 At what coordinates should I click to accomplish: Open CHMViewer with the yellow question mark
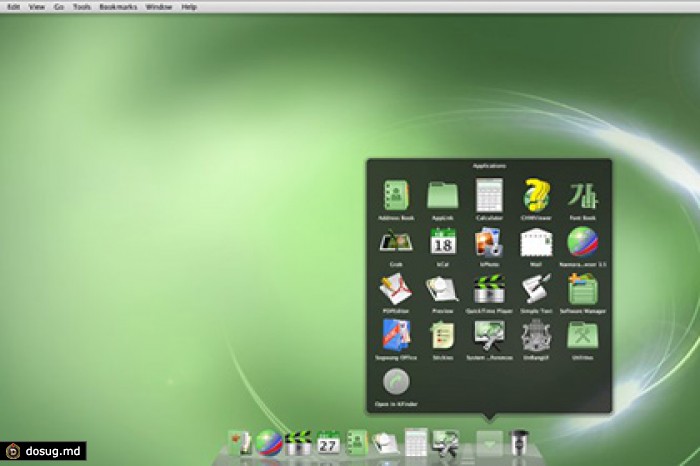[x=536, y=195]
